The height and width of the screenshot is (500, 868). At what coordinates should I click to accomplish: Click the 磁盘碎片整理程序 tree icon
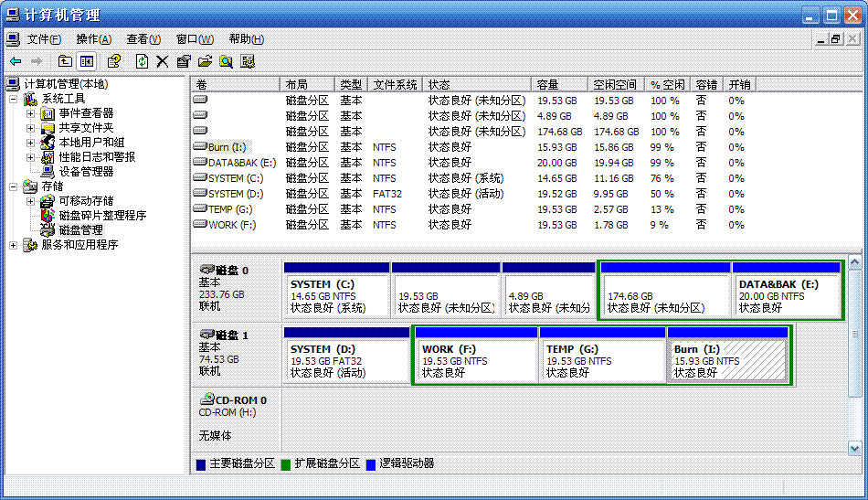pos(48,216)
